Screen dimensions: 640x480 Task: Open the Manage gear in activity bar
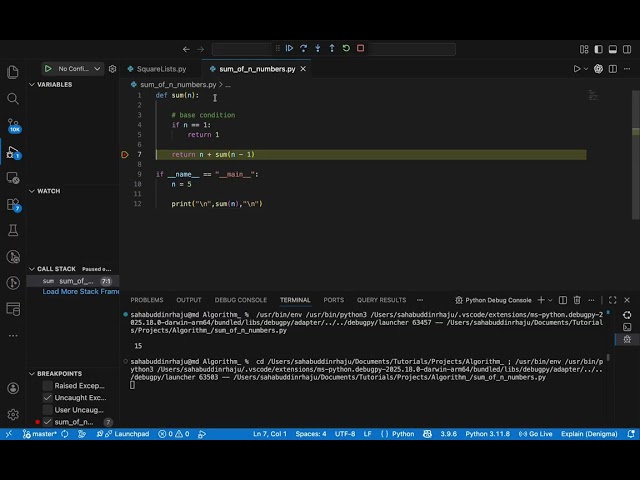tap(13, 414)
